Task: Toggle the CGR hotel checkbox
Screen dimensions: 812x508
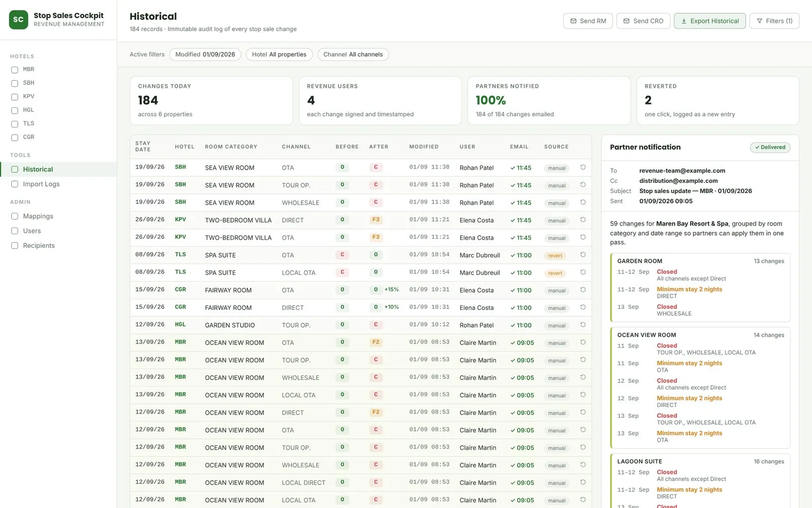Action: (x=15, y=137)
